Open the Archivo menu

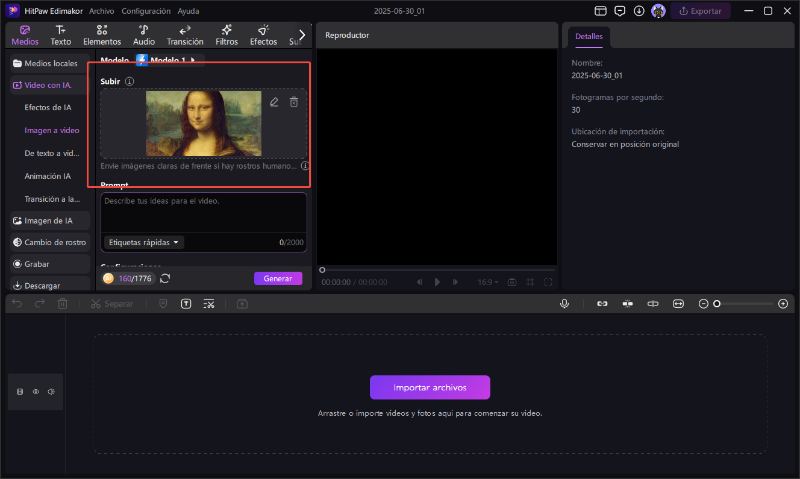[x=102, y=11]
